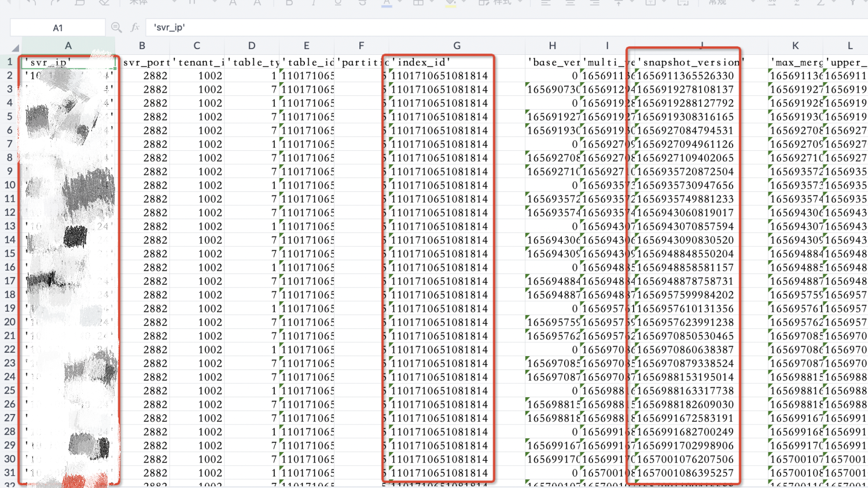
Task: Select row 31 header
Action: [10, 472]
